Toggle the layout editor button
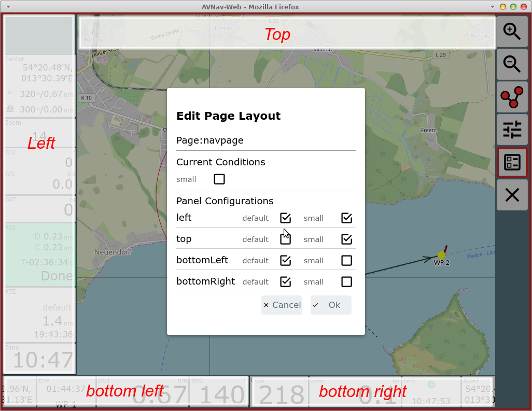This screenshot has height=411, width=532. [512, 162]
